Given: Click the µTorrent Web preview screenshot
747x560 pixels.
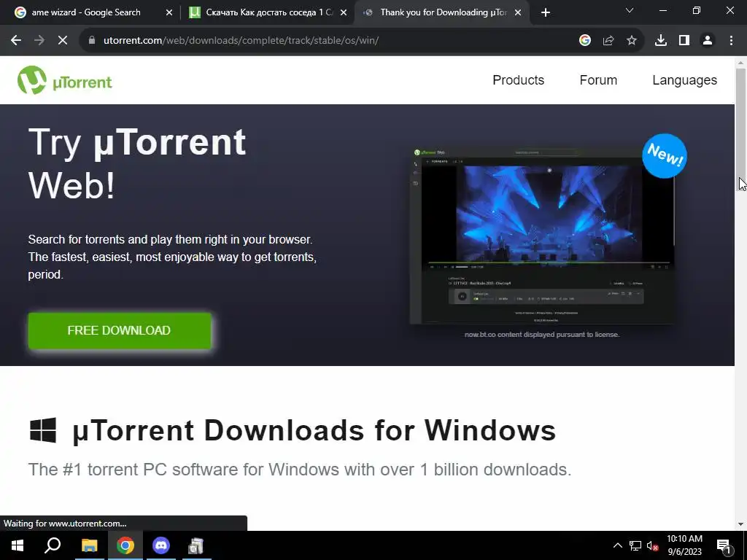Looking at the screenshot, I should point(542,236).
